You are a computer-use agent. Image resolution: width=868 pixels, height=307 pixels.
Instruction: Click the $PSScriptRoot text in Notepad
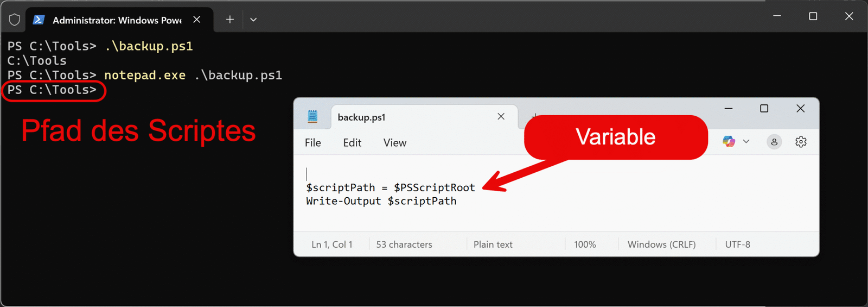point(434,187)
